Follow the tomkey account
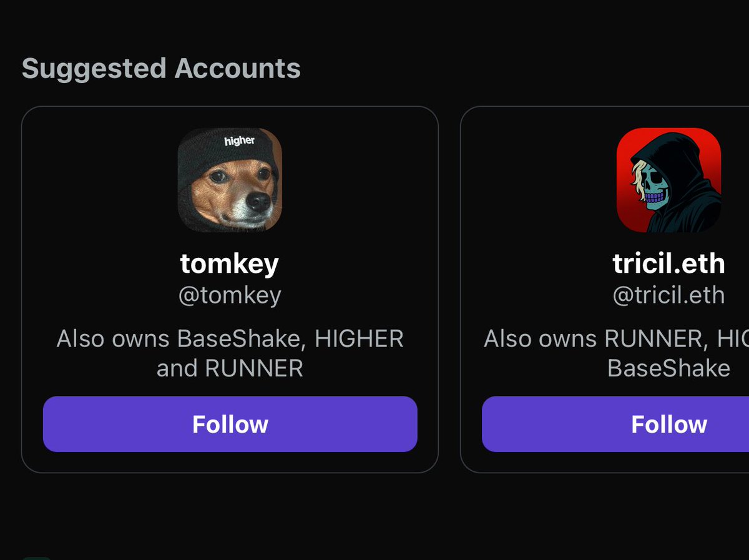Viewport: 749px width, 560px height. coord(230,424)
